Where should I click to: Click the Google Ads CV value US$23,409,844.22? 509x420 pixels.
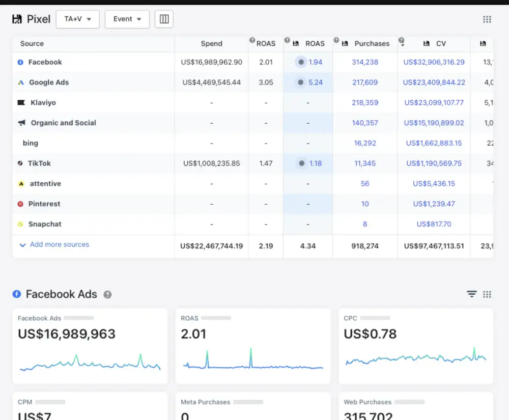tap(434, 82)
